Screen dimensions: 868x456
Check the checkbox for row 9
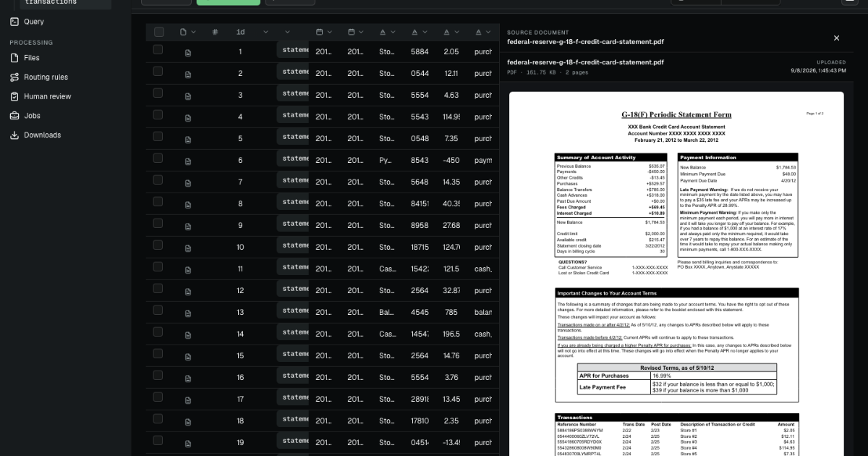tap(158, 224)
